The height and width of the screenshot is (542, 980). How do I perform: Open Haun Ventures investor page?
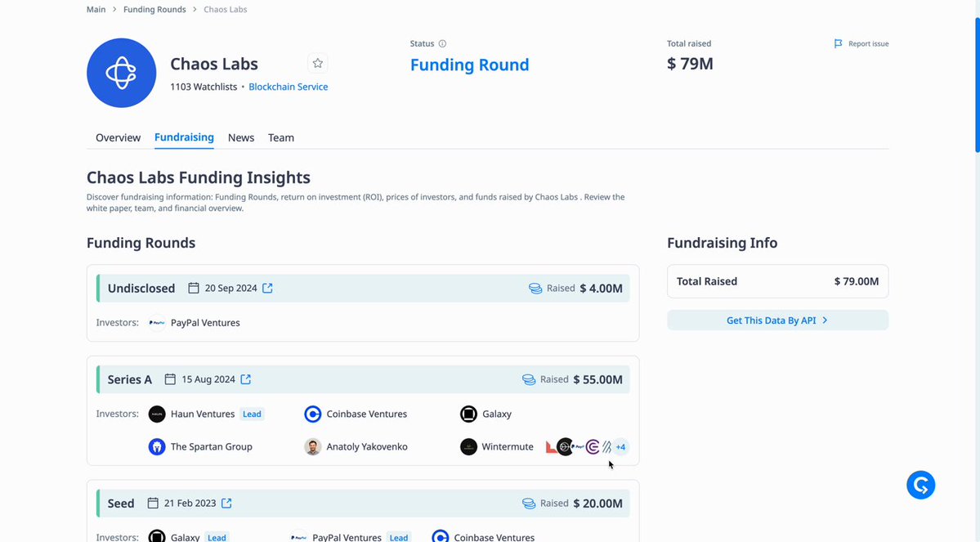203,414
